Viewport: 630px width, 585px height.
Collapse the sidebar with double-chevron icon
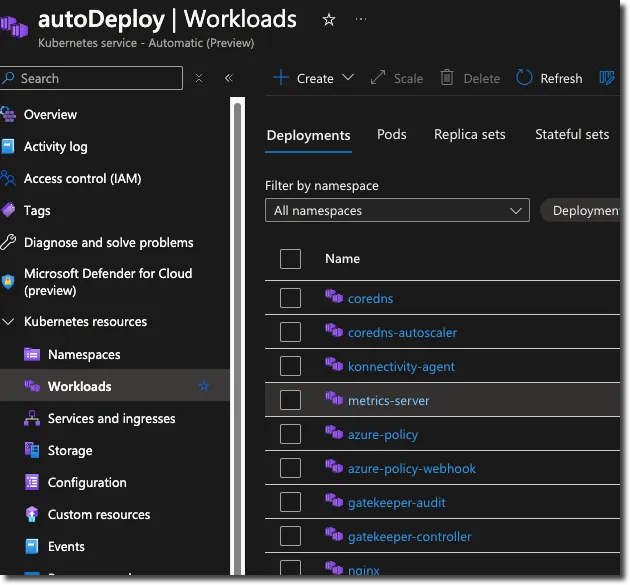tap(228, 78)
